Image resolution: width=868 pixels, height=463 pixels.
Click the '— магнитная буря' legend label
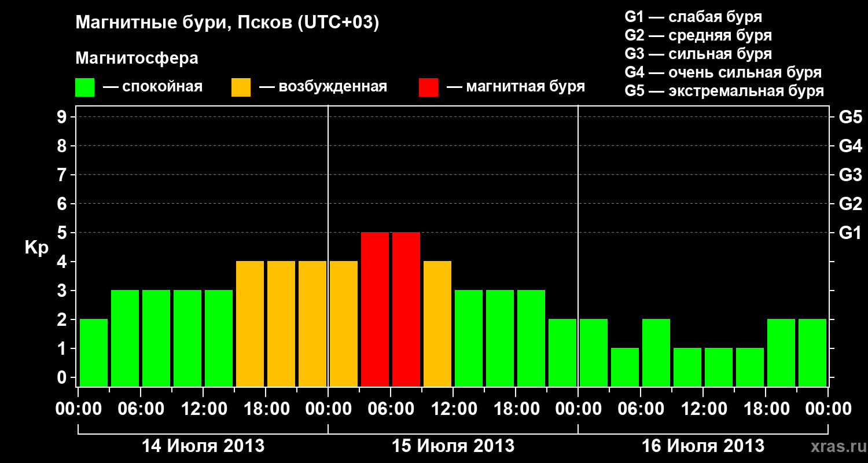516,87
